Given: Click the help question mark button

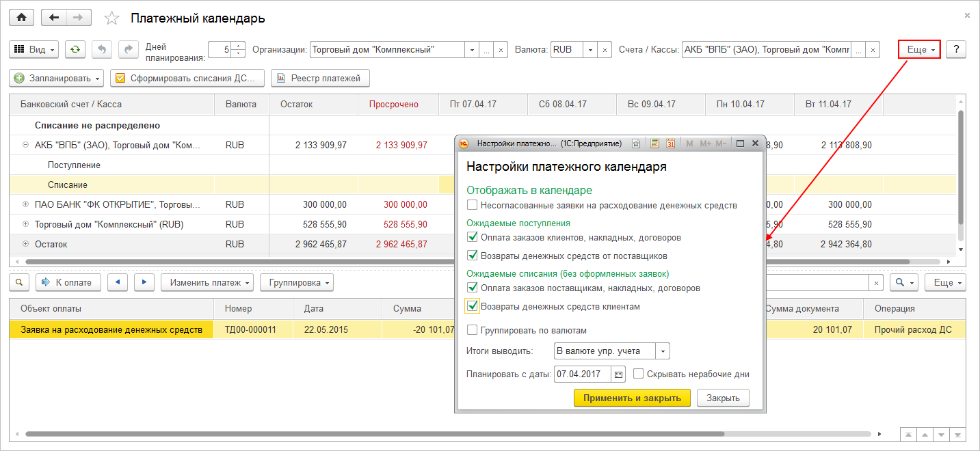Looking at the screenshot, I should 955,49.
